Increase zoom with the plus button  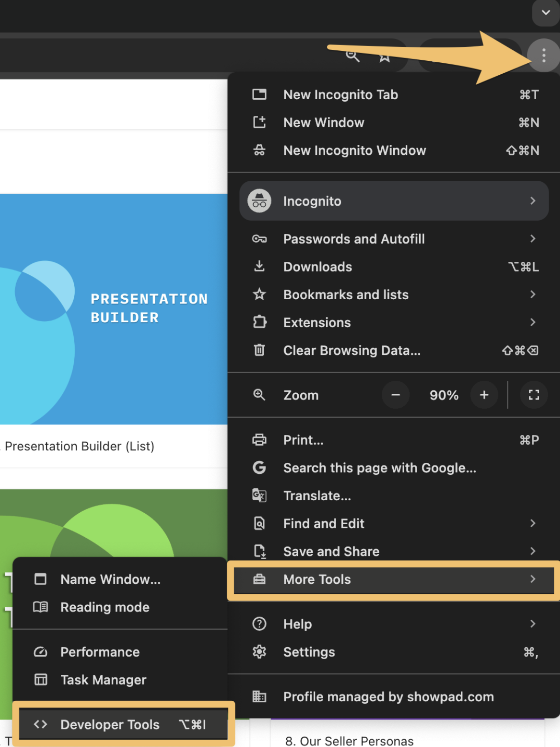tap(484, 395)
